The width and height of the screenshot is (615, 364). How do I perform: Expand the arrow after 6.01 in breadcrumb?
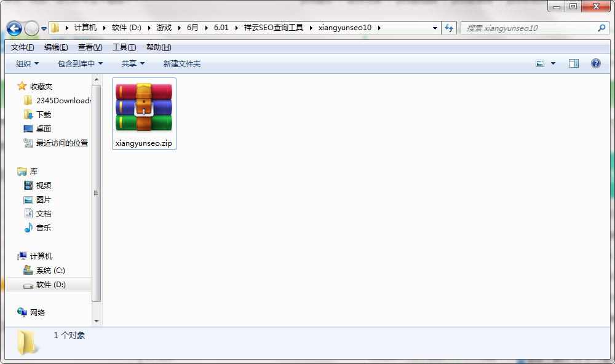237,28
